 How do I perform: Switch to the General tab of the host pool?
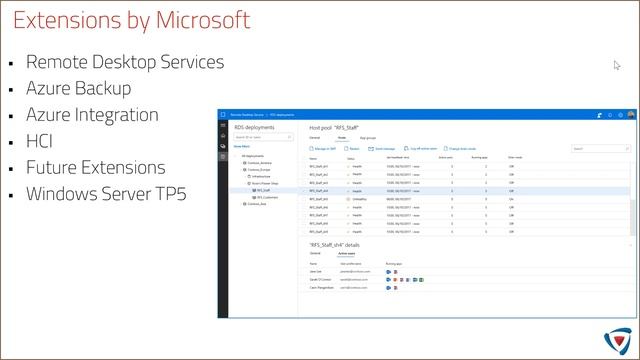click(x=315, y=138)
